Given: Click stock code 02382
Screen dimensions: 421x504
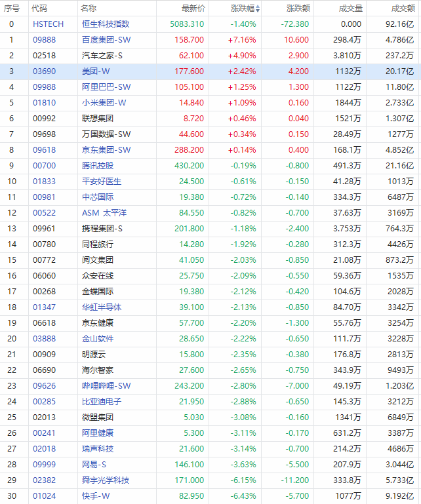Looking at the screenshot, I should (x=44, y=481).
